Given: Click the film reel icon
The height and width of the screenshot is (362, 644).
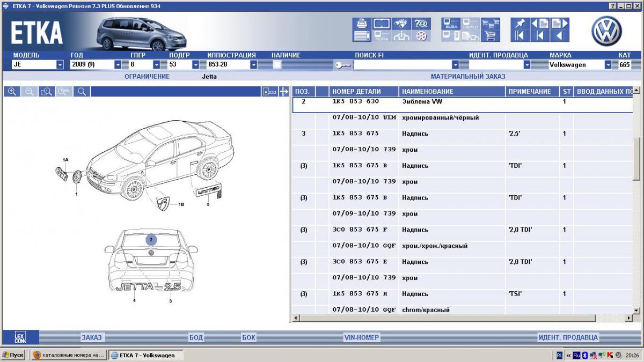Looking at the screenshot, I should [421, 36].
